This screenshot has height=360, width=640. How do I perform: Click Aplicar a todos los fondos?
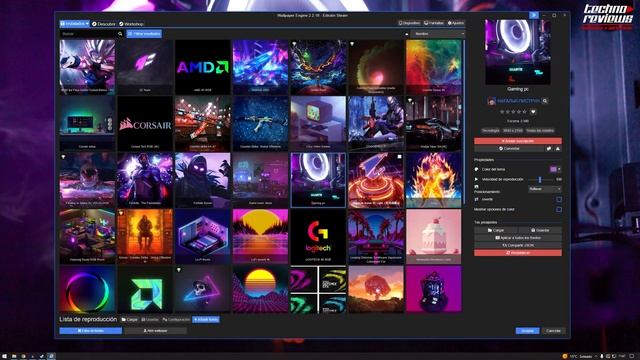518,238
